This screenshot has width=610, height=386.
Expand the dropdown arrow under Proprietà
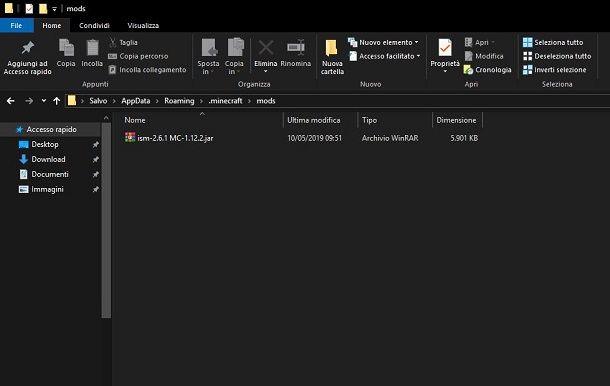point(445,71)
